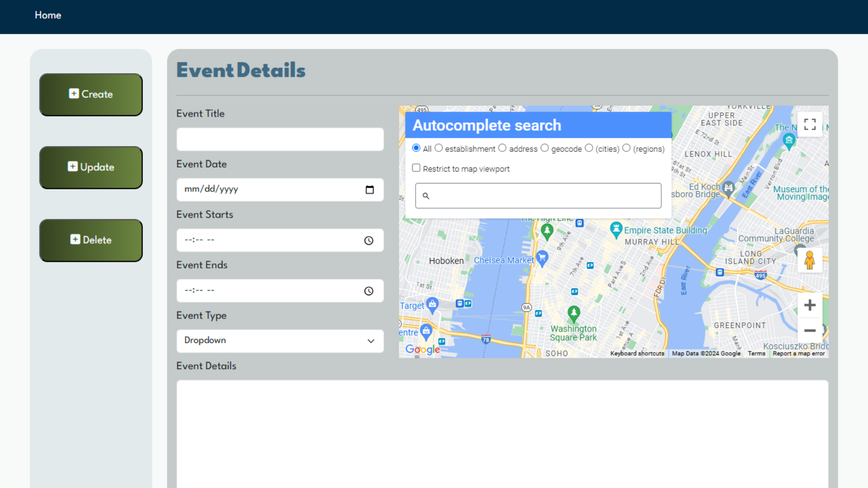The width and height of the screenshot is (868, 488).
Task: Zoom out on the map
Action: 809,330
